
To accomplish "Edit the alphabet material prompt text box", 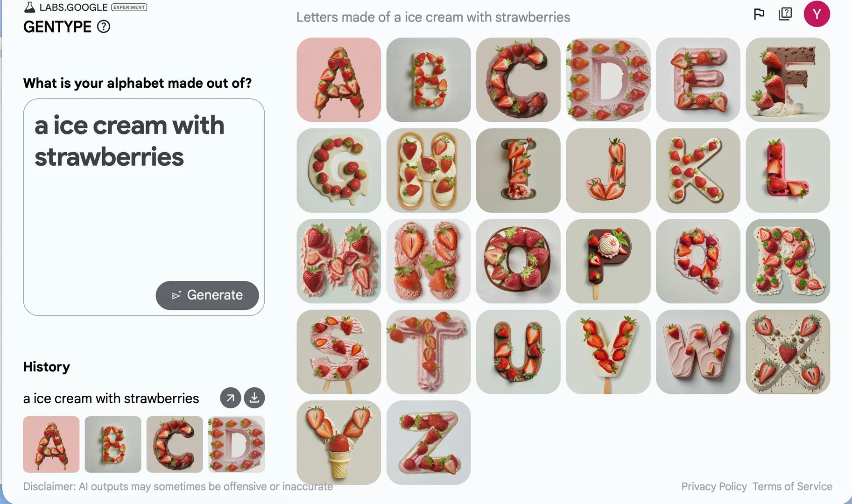I will (x=144, y=207).
